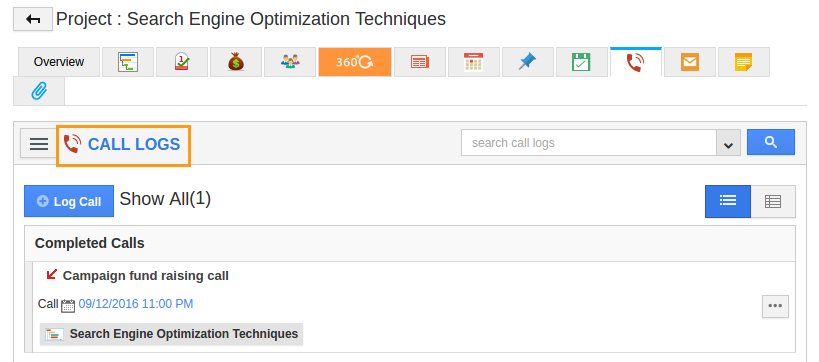Open Search Engine Optimization Techniques project tag
Image resolution: width=819 pixels, height=362 pixels.
[x=171, y=334]
